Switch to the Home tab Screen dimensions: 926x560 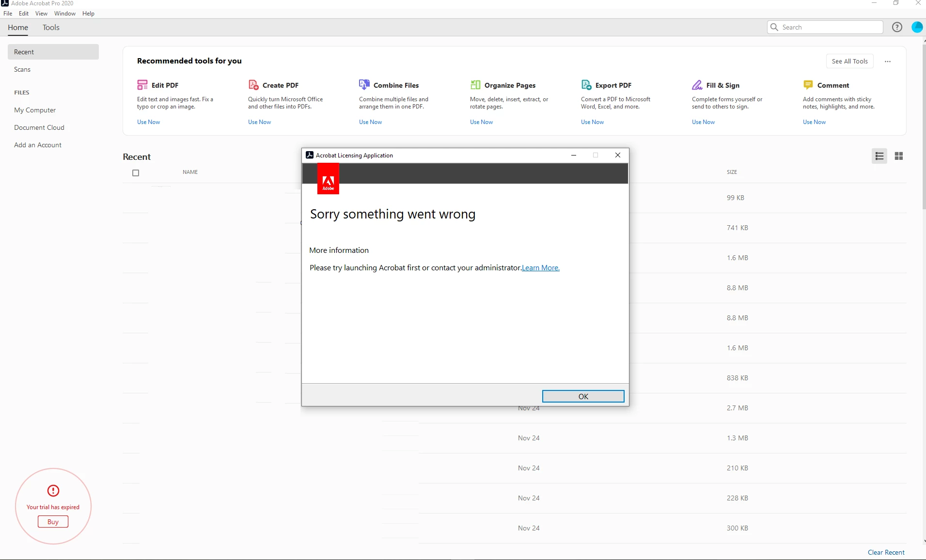pos(18,28)
